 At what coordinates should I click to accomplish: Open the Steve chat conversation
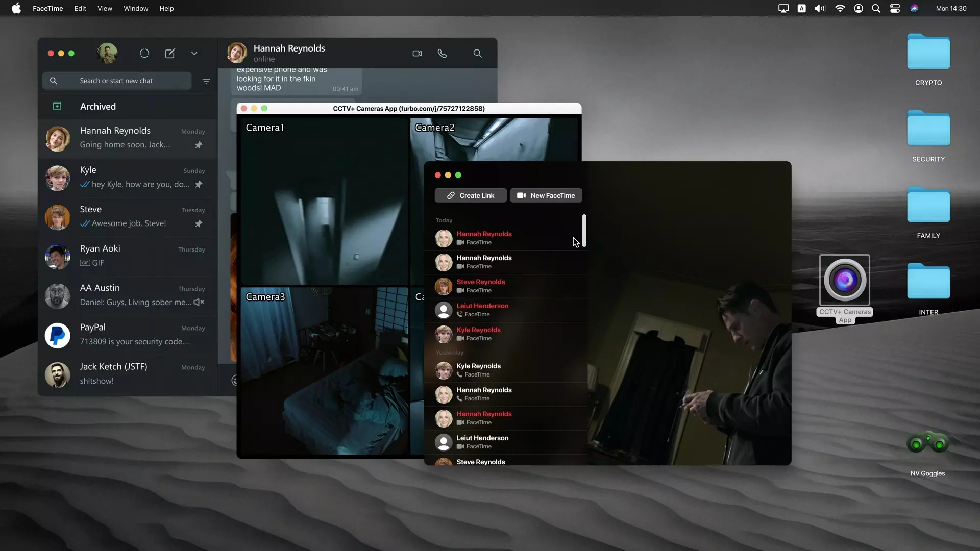tap(128, 216)
